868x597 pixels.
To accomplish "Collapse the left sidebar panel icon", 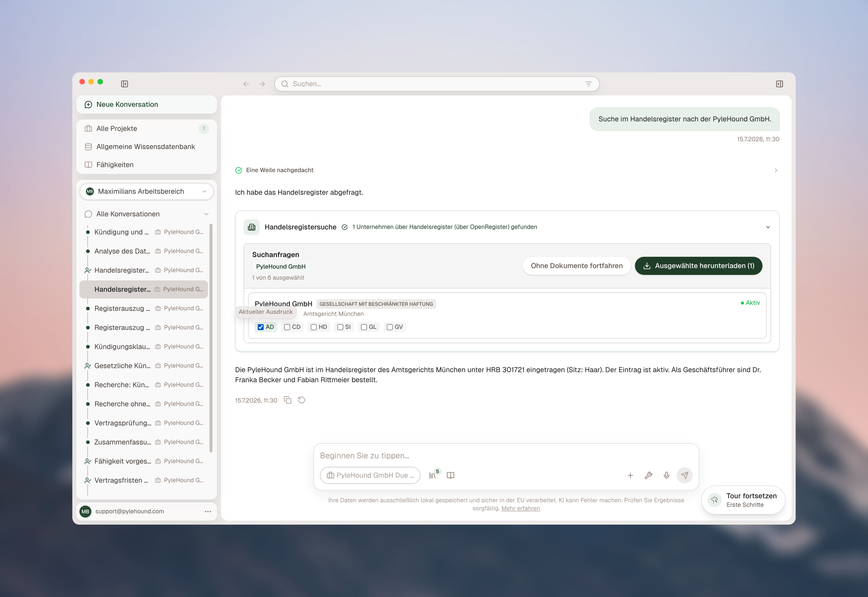I will 125,84.
